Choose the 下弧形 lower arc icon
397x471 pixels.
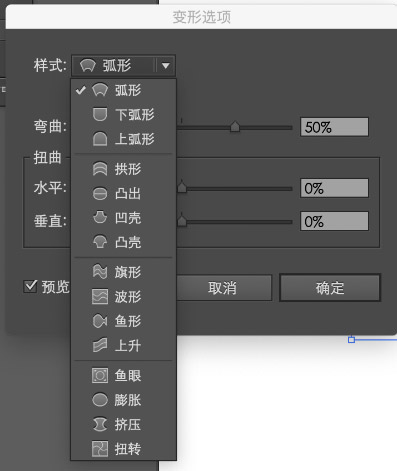point(100,114)
